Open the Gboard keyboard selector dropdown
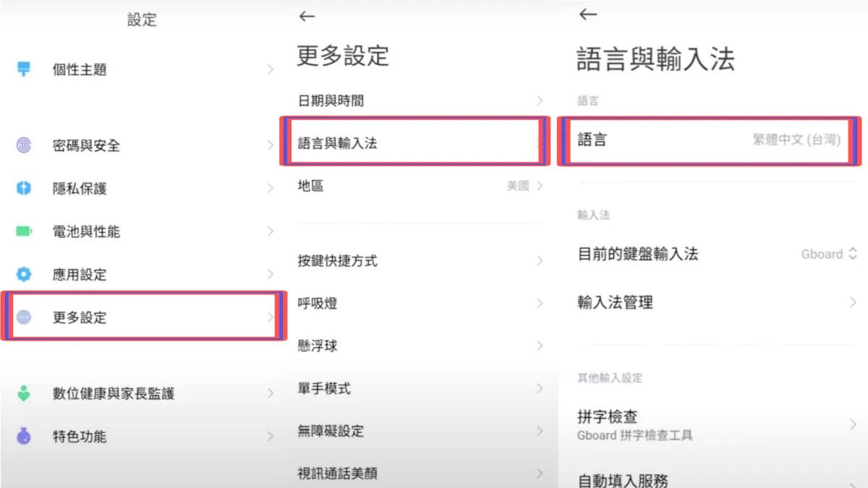 [x=829, y=254]
